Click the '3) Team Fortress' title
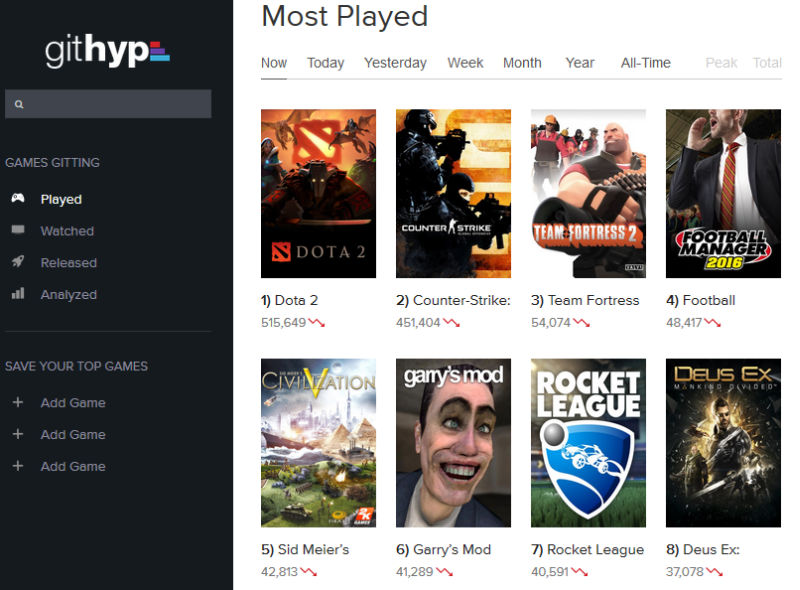800x590 pixels. 585,300
